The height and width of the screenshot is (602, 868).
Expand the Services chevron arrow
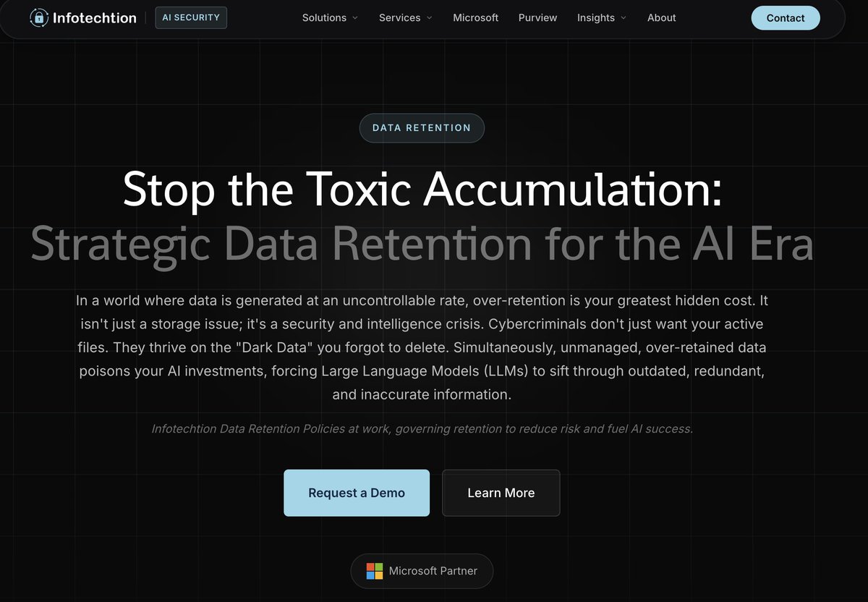[x=429, y=18]
